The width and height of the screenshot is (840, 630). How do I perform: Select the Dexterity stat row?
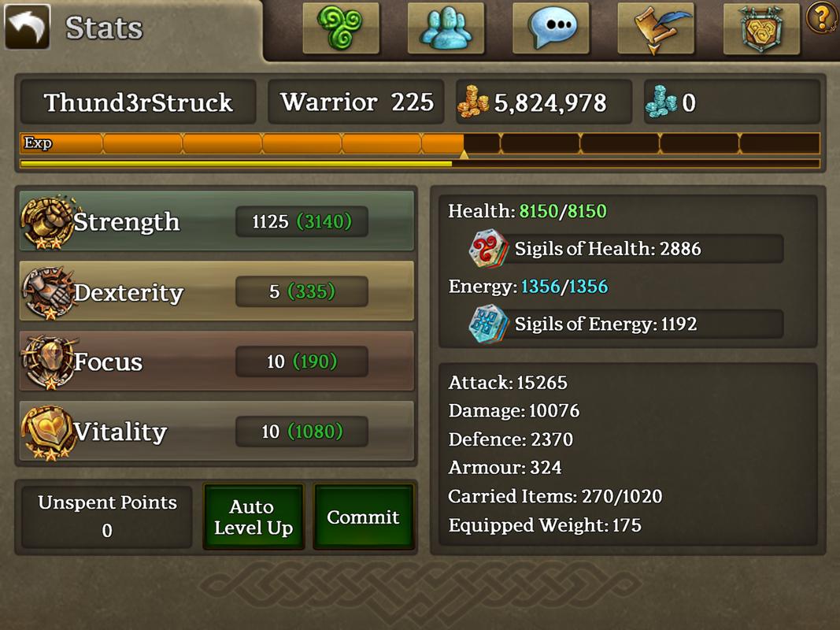tap(217, 291)
